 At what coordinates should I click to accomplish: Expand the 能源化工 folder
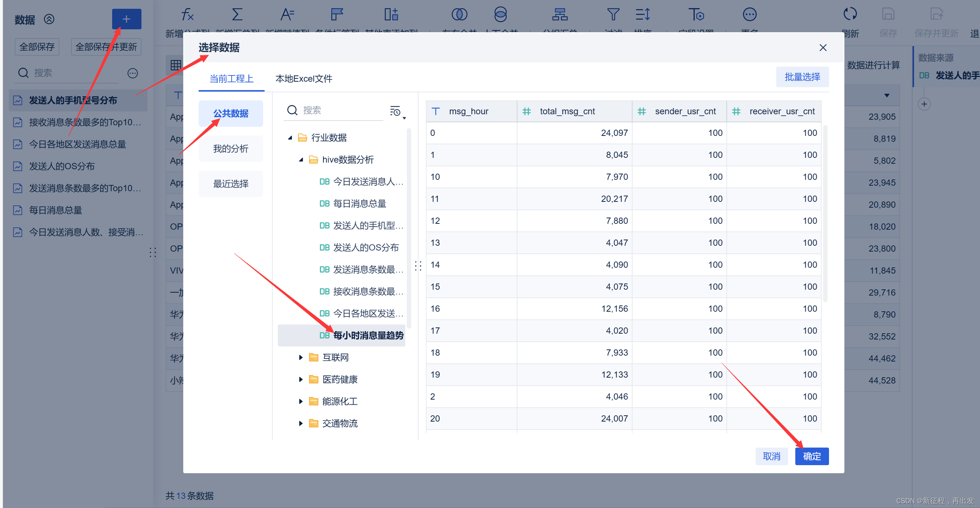click(301, 401)
